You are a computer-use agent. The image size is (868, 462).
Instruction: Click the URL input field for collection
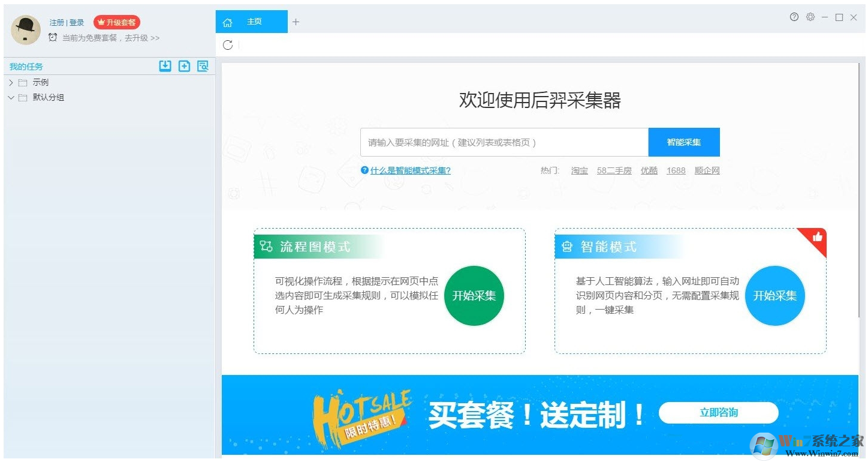504,142
